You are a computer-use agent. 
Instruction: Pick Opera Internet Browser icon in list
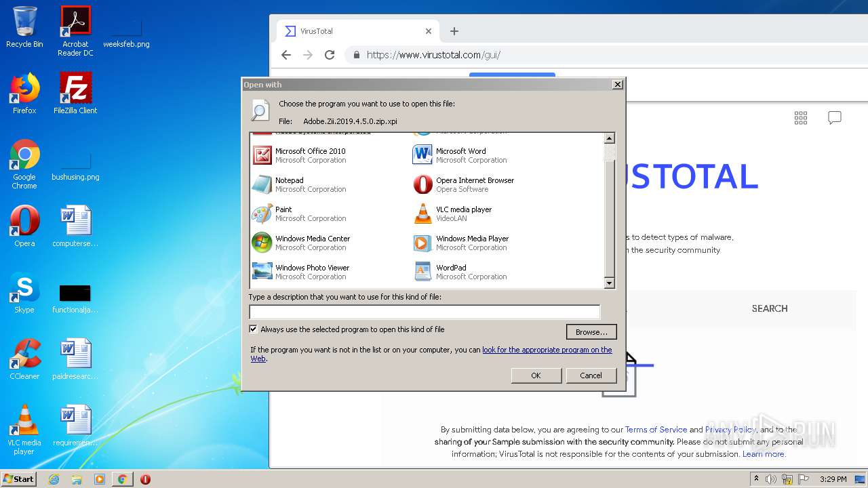(422, 184)
